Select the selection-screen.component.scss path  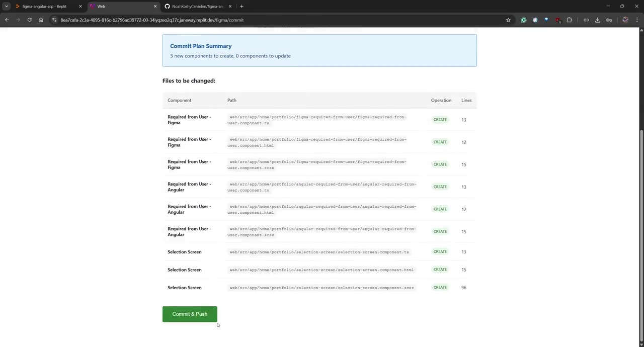pyautogui.click(x=321, y=288)
